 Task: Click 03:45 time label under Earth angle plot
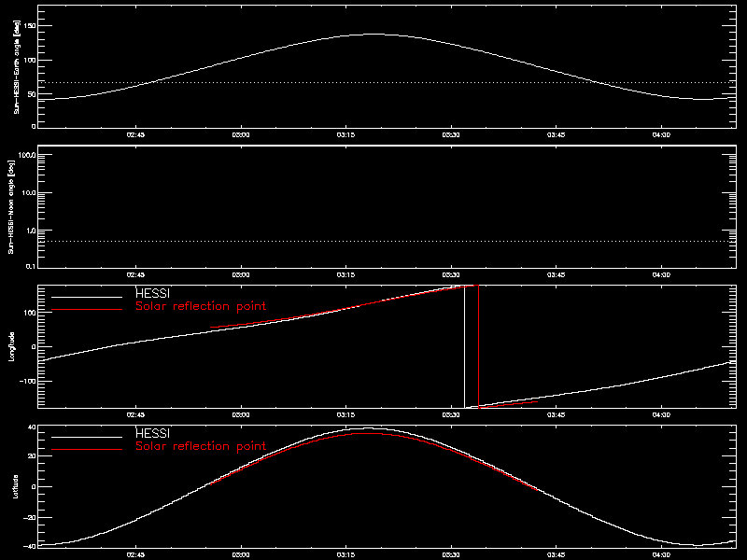click(x=556, y=135)
